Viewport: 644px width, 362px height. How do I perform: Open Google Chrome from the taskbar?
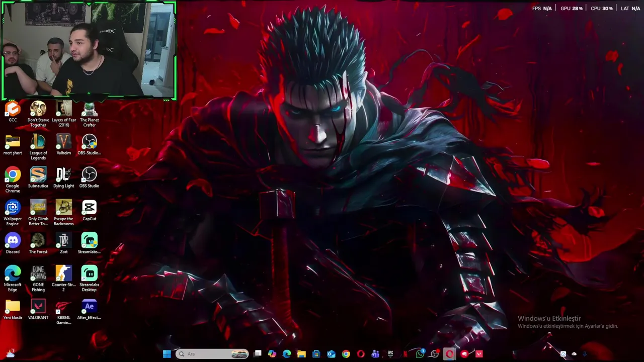pyautogui.click(x=346, y=354)
